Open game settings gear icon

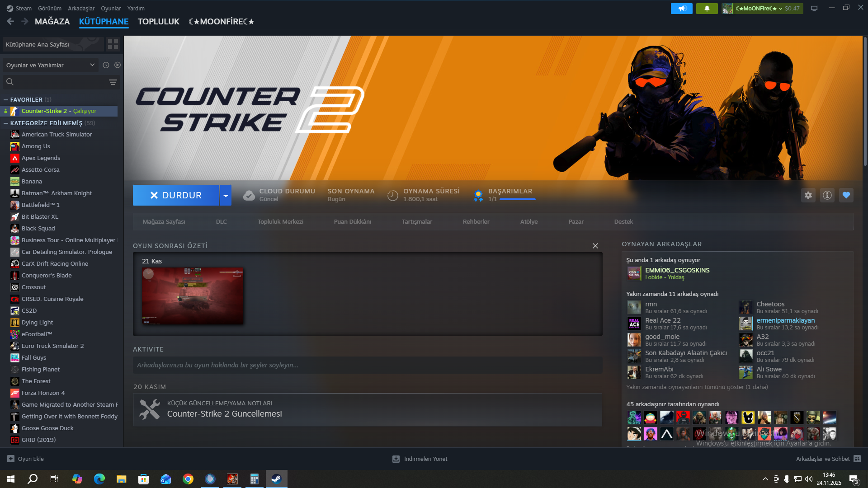point(808,195)
